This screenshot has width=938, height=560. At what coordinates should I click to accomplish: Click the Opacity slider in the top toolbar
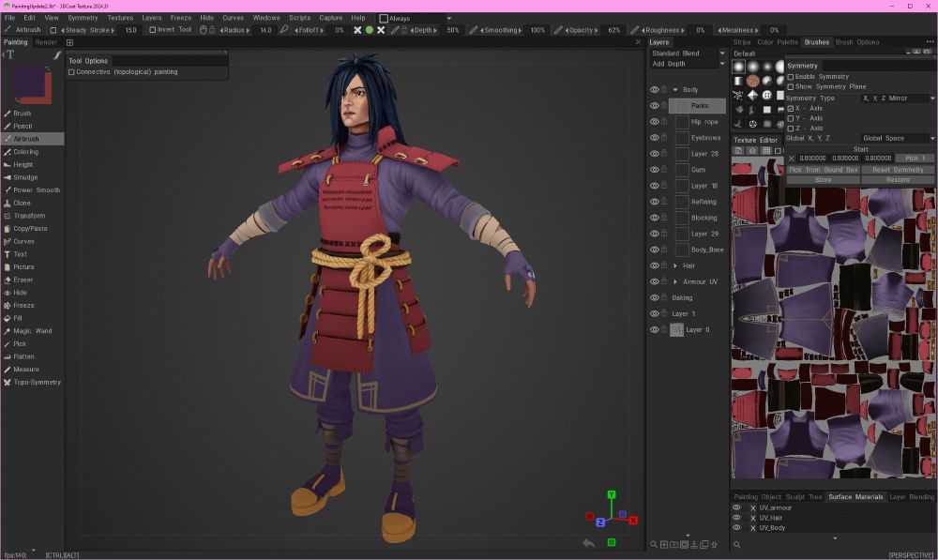point(581,30)
